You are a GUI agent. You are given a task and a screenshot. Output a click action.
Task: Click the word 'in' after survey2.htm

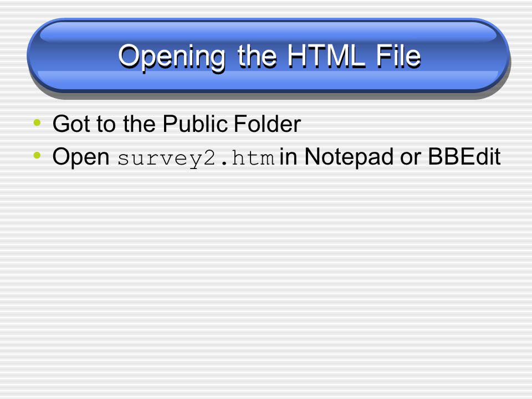point(288,156)
